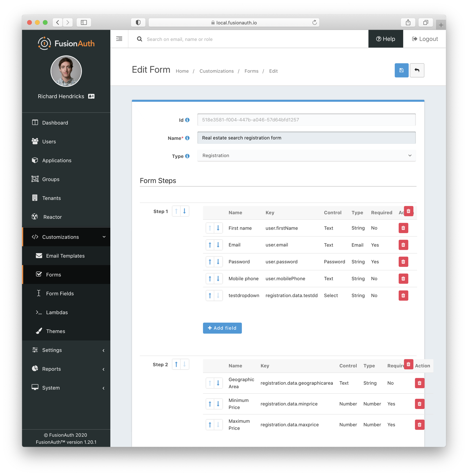Click the back arrow icon button

click(x=417, y=70)
